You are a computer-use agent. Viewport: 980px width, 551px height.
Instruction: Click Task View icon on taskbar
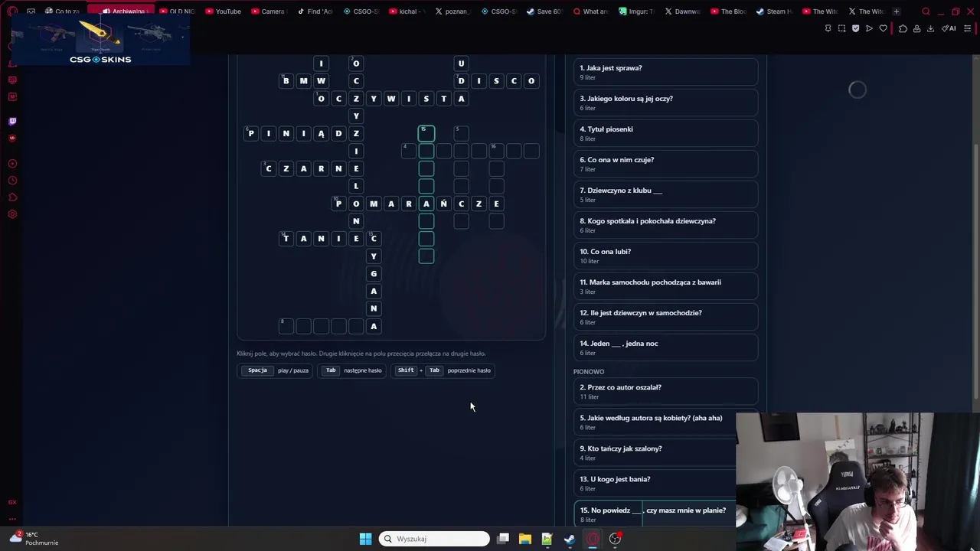click(x=503, y=539)
